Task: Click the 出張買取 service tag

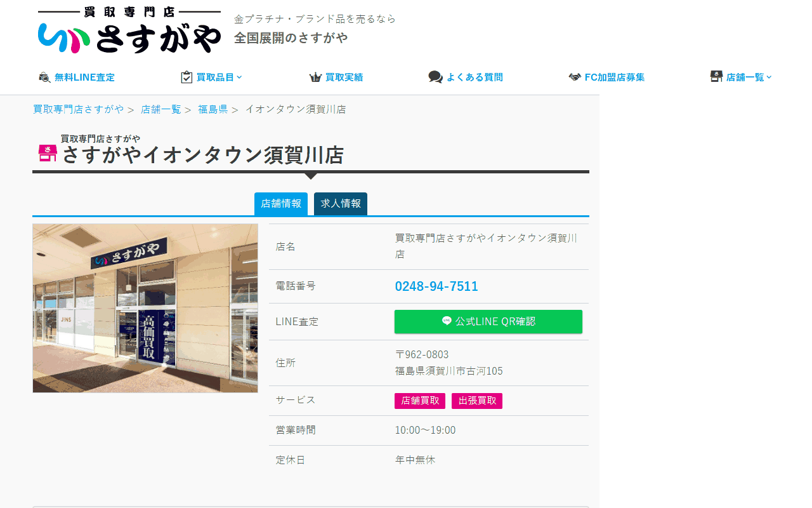Action: coord(477,401)
